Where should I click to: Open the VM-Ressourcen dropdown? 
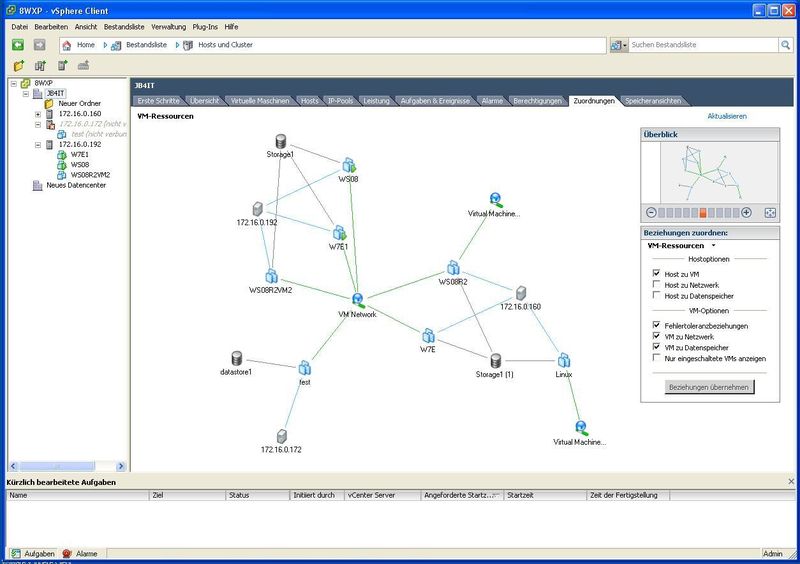714,246
